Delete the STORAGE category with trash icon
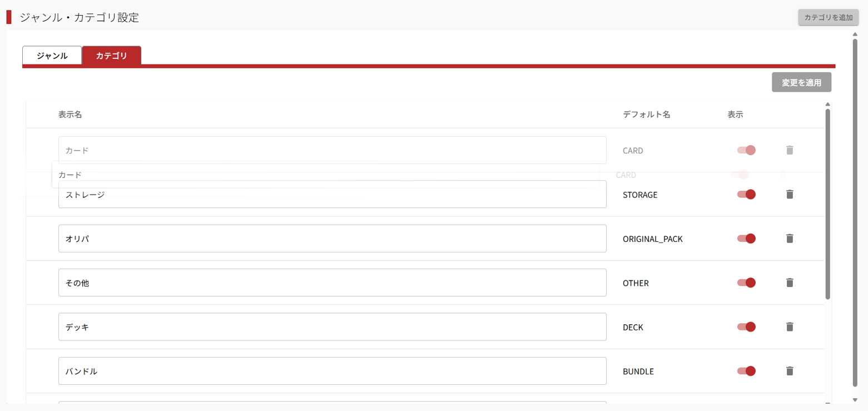Image resolution: width=868 pixels, height=411 pixels. [790, 194]
